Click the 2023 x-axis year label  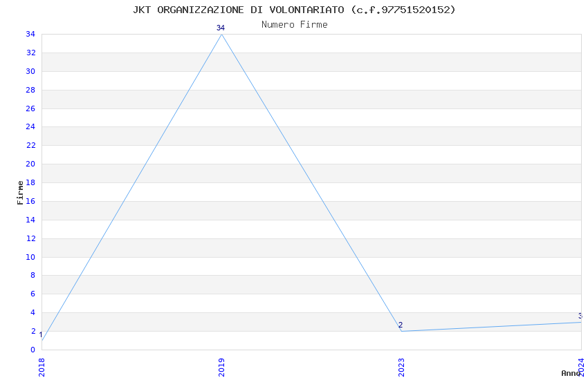point(401,368)
